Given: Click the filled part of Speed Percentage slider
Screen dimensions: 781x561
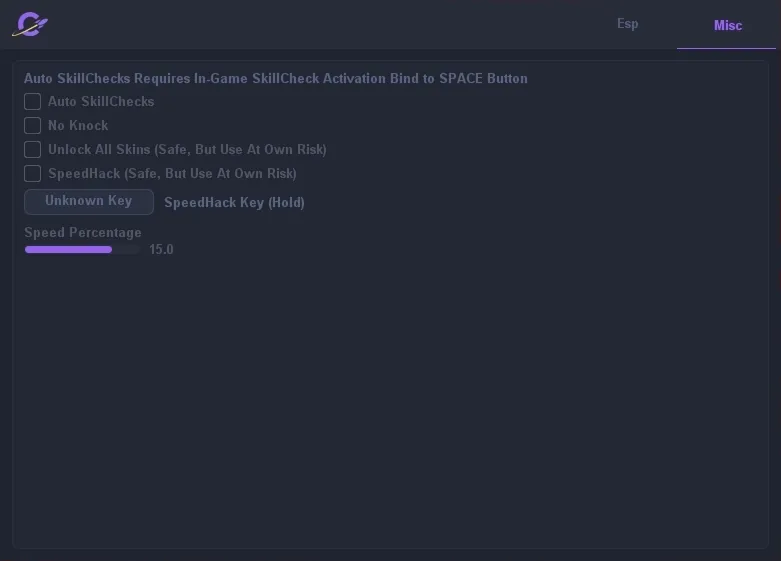Looking at the screenshot, I should coord(68,250).
